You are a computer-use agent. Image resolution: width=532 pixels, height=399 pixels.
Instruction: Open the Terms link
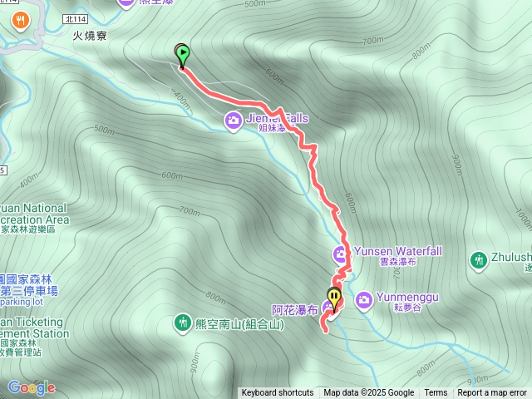(436, 393)
